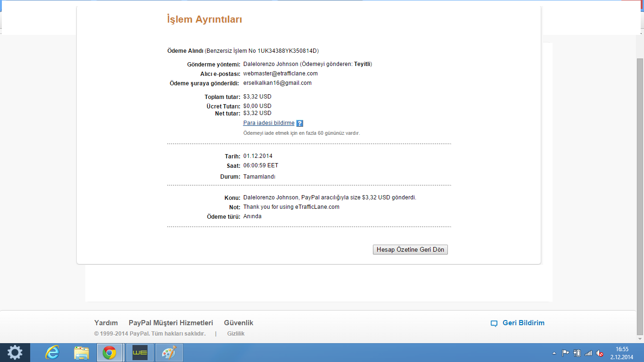Click the scrollbar down arrow
Image resolution: width=644 pixels, height=362 pixels.
pos(640,339)
